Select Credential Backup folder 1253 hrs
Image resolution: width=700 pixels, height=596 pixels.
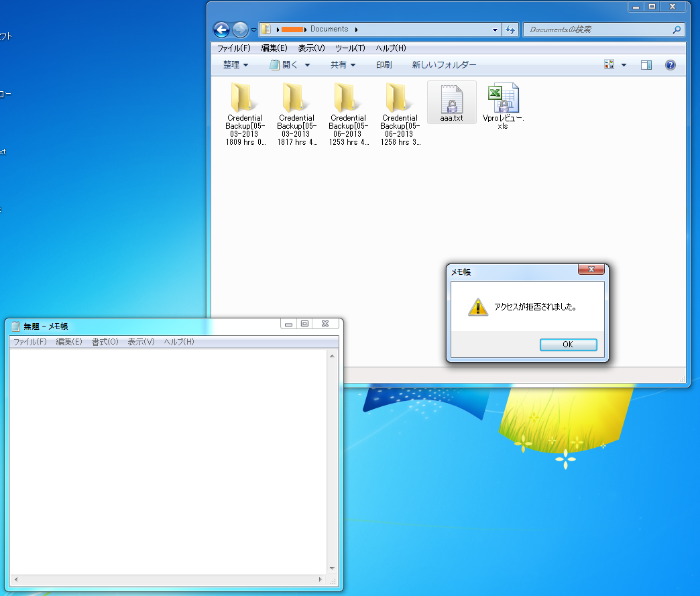(348, 114)
